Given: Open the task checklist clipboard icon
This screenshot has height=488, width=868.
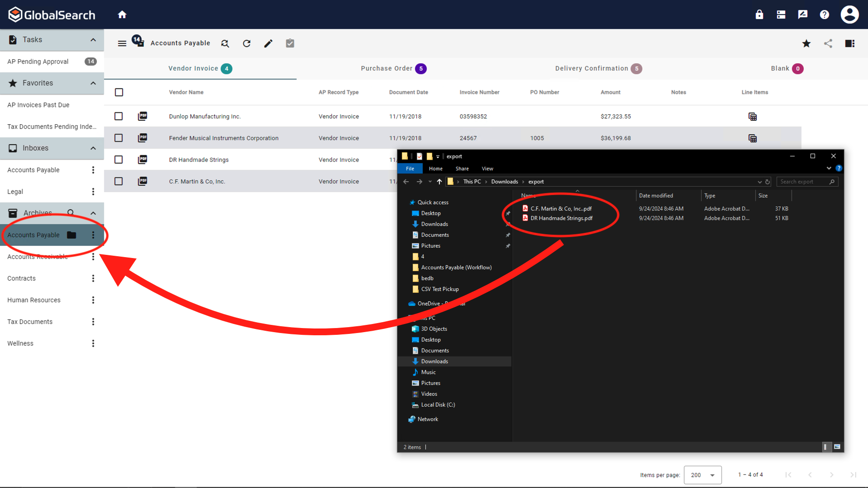Looking at the screenshot, I should coord(290,43).
